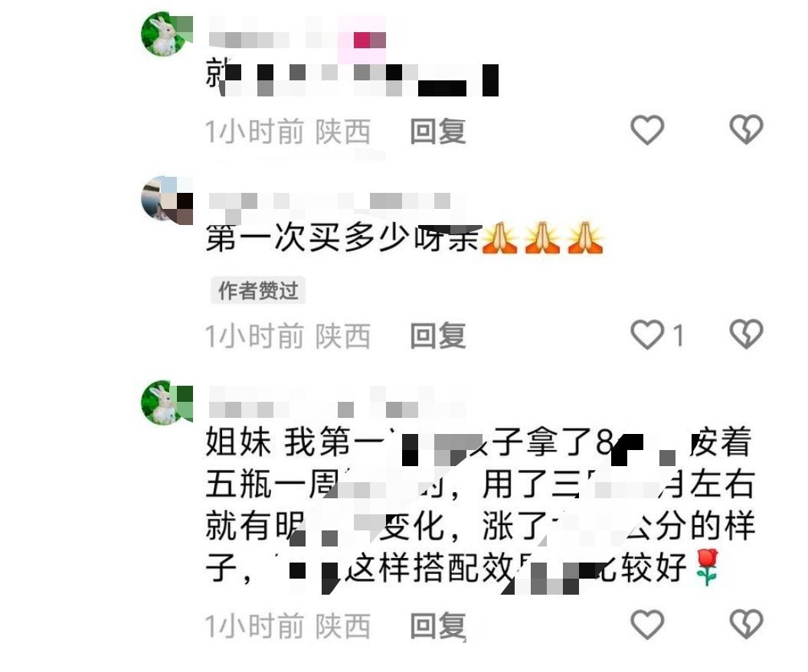Open blurred username above 姐妹 comment
Image resolution: width=808 pixels, height=672 pixels.
338,402
